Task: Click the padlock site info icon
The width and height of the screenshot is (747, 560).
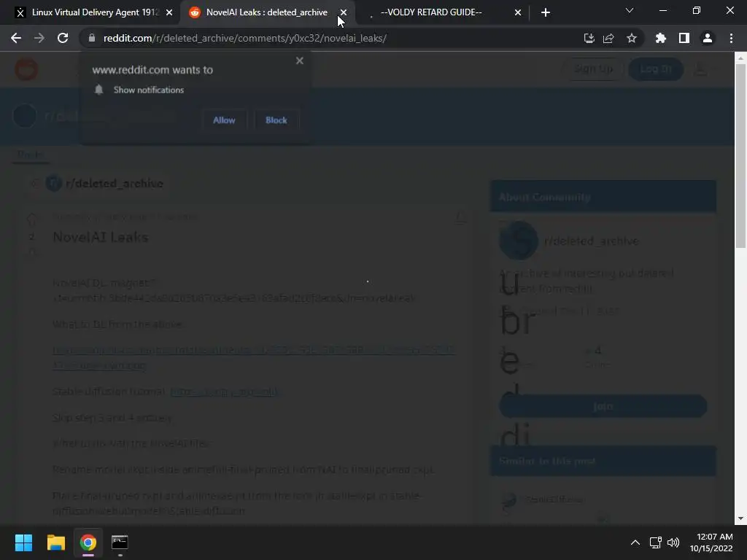Action: click(x=92, y=38)
